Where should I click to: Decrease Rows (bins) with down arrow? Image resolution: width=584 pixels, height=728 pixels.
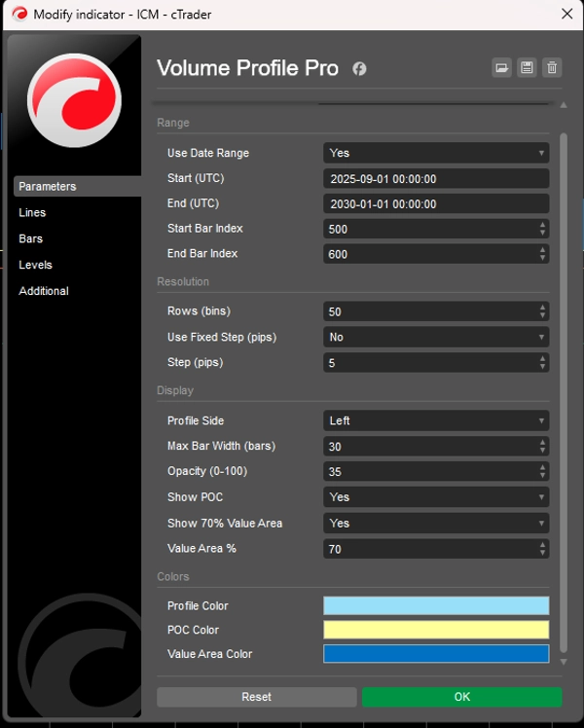pyautogui.click(x=542, y=315)
